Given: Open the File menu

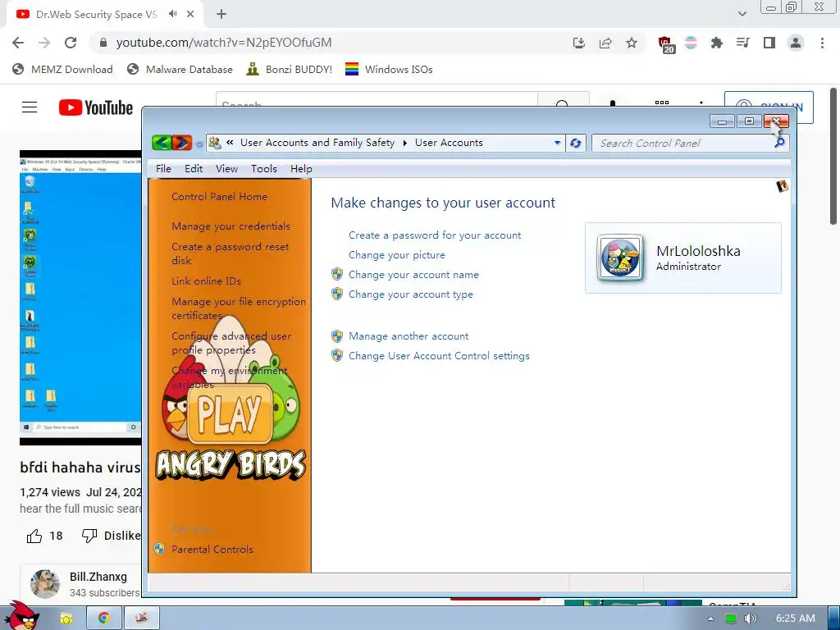Looking at the screenshot, I should (163, 169).
